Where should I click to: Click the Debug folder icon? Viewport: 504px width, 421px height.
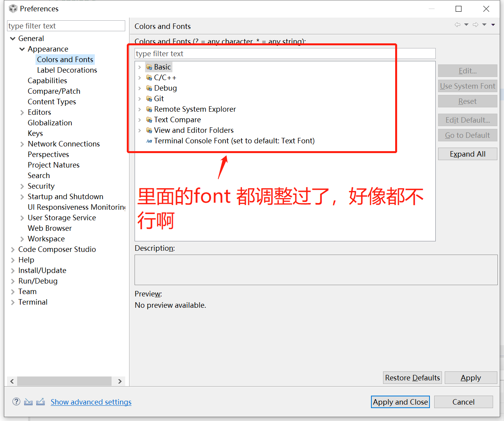(x=149, y=88)
